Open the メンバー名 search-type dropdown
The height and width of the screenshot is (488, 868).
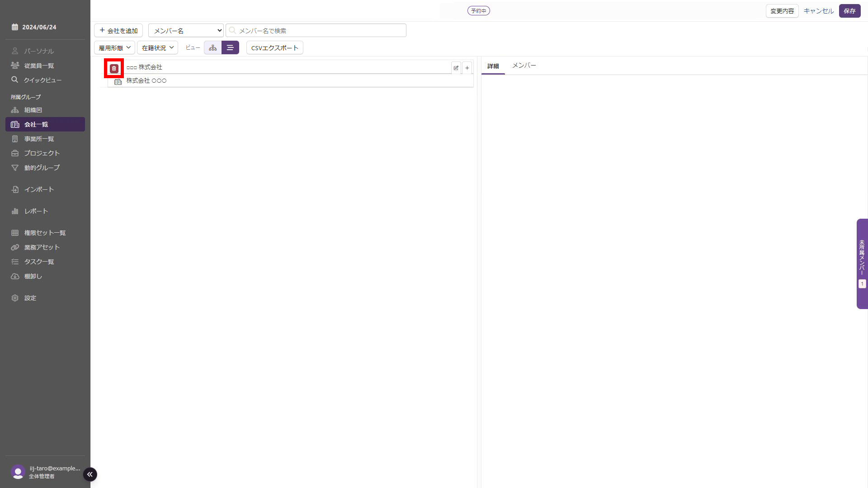click(x=186, y=30)
